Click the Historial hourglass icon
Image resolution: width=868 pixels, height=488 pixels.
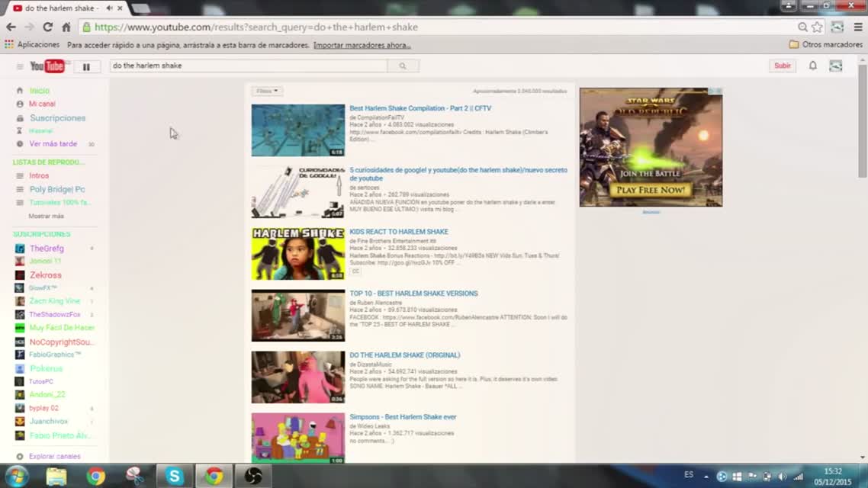coord(20,130)
